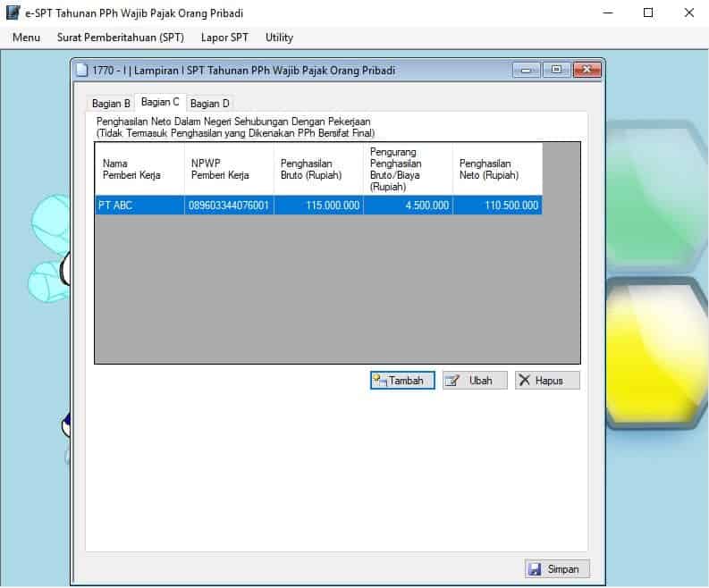Open the Bagian D tab
709x588 pixels.
tap(210, 104)
